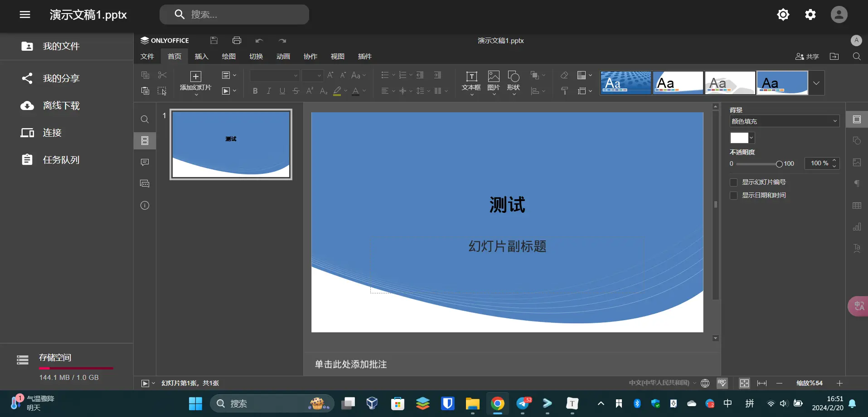Open the chat panel icon in left sidebar
The image size is (868, 417).
pos(145,183)
